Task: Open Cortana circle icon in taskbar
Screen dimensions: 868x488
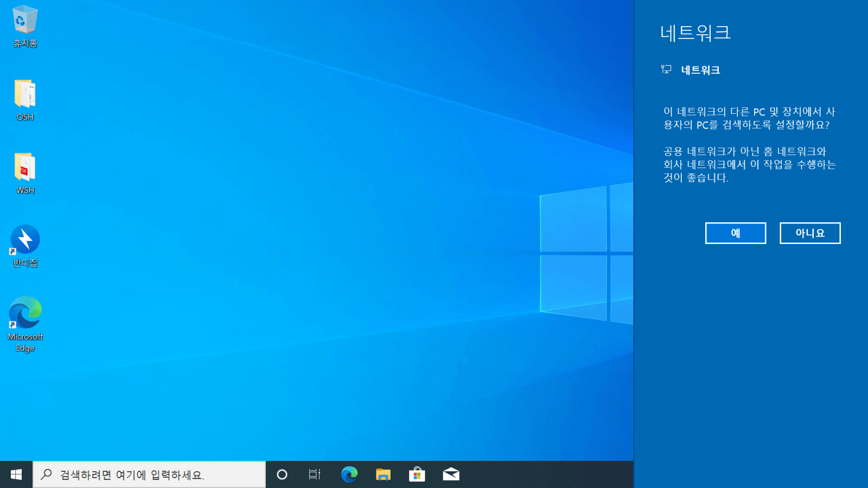Action: coord(282,474)
